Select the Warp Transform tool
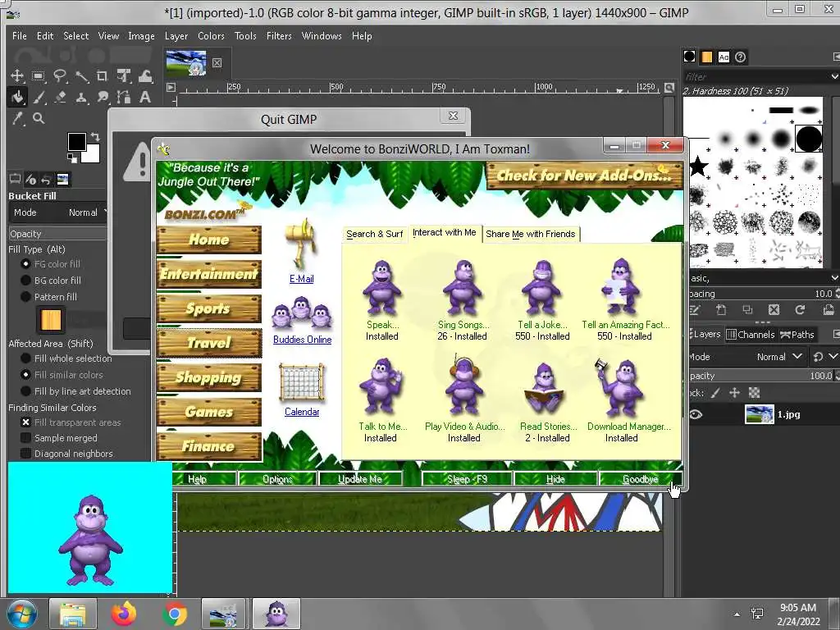 pyautogui.click(x=145, y=75)
